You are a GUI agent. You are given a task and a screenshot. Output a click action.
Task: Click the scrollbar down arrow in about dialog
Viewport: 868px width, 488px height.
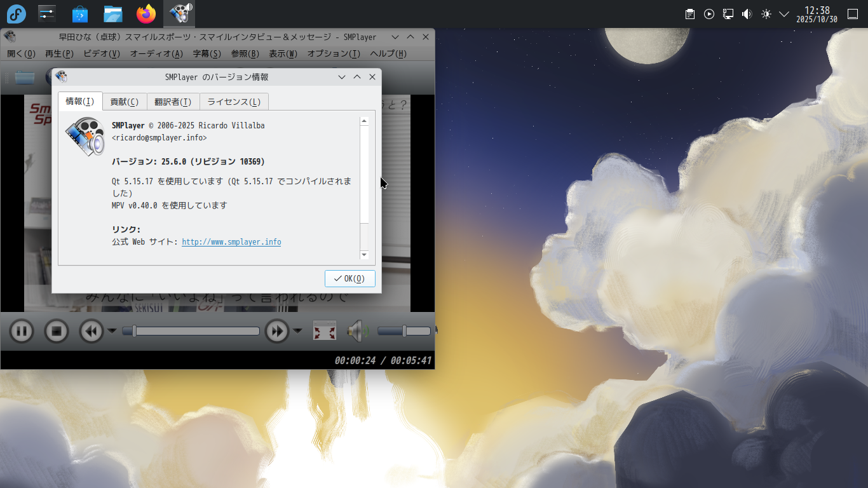tap(364, 255)
